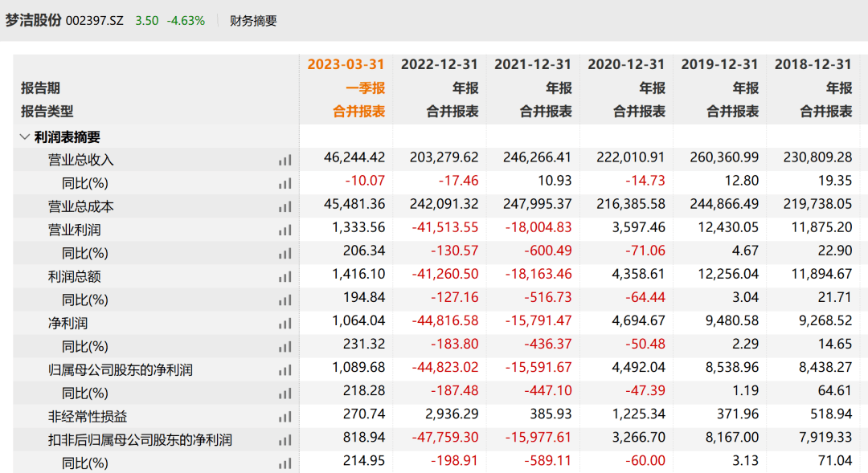Click the 梦洁股份 stock name
This screenshot has height=473, width=868.
point(33,21)
